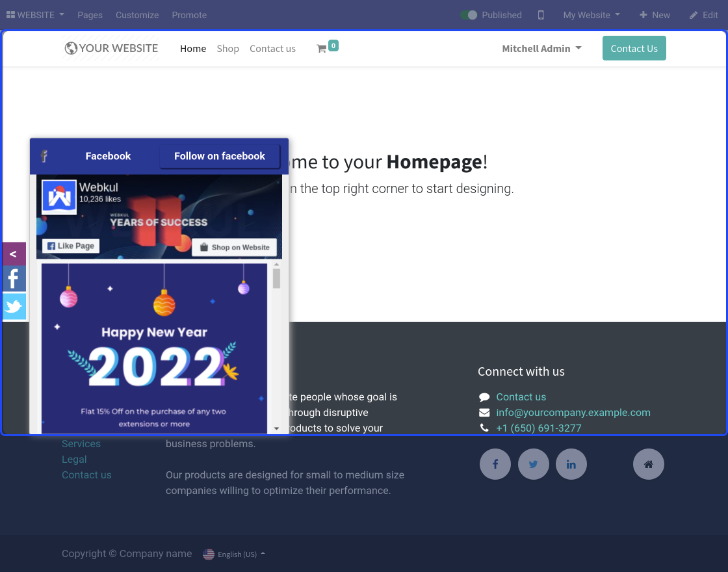The width and height of the screenshot is (728, 572).
Task: Open the Pages menu
Action: click(90, 15)
